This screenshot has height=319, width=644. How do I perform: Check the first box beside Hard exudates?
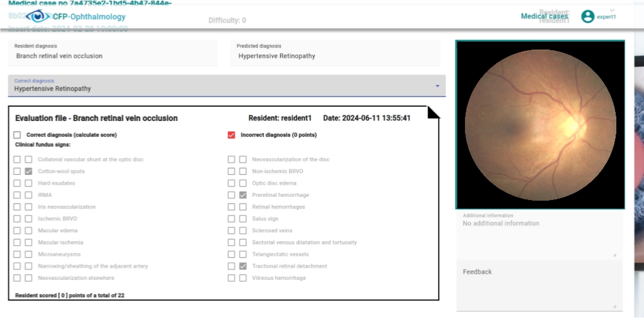(17, 183)
